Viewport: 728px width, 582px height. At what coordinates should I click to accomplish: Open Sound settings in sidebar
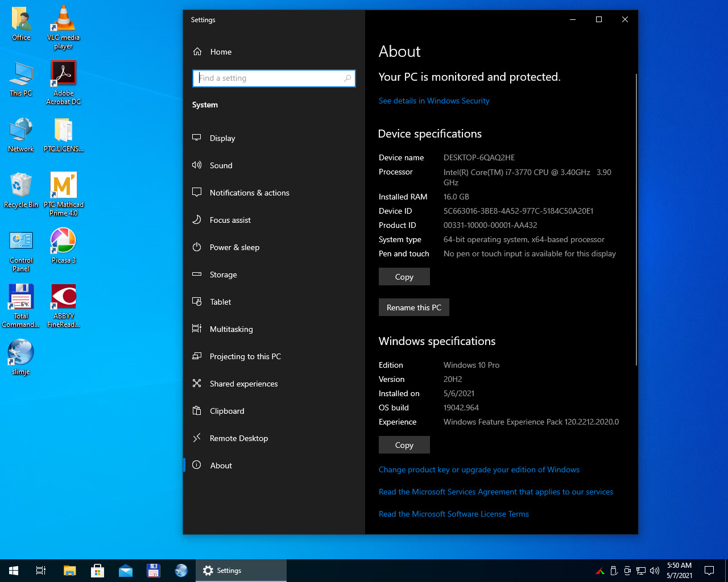(221, 165)
